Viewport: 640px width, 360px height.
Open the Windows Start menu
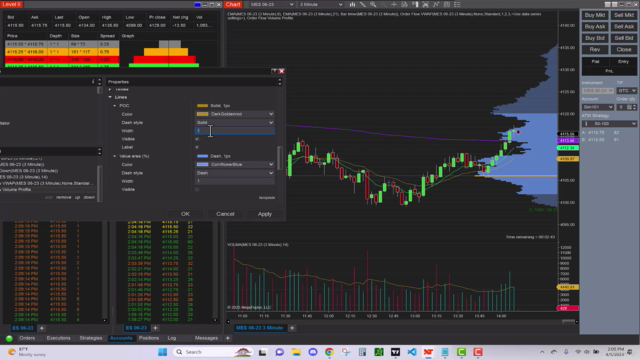coord(162,352)
